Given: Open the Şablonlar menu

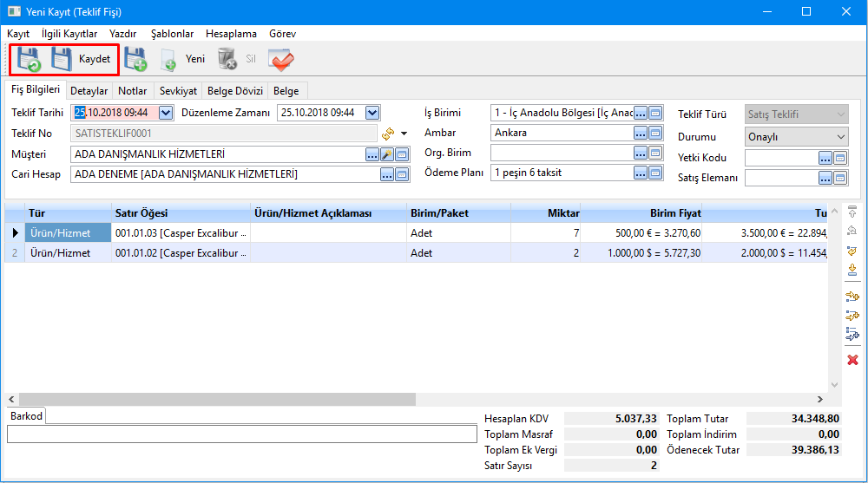Looking at the screenshot, I should 172,34.
